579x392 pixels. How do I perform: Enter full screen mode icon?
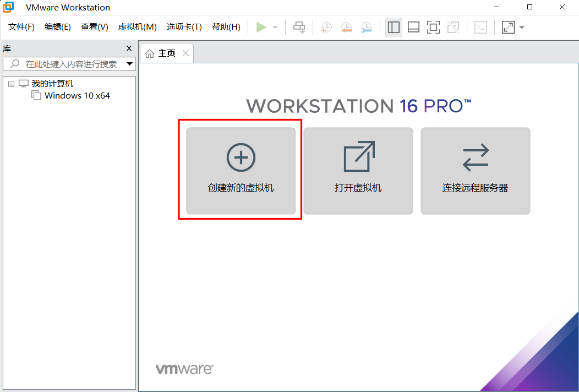433,27
